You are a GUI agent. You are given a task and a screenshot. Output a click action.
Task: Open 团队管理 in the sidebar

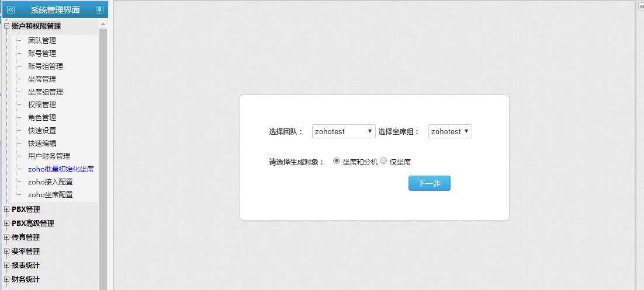[x=42, y=41]
